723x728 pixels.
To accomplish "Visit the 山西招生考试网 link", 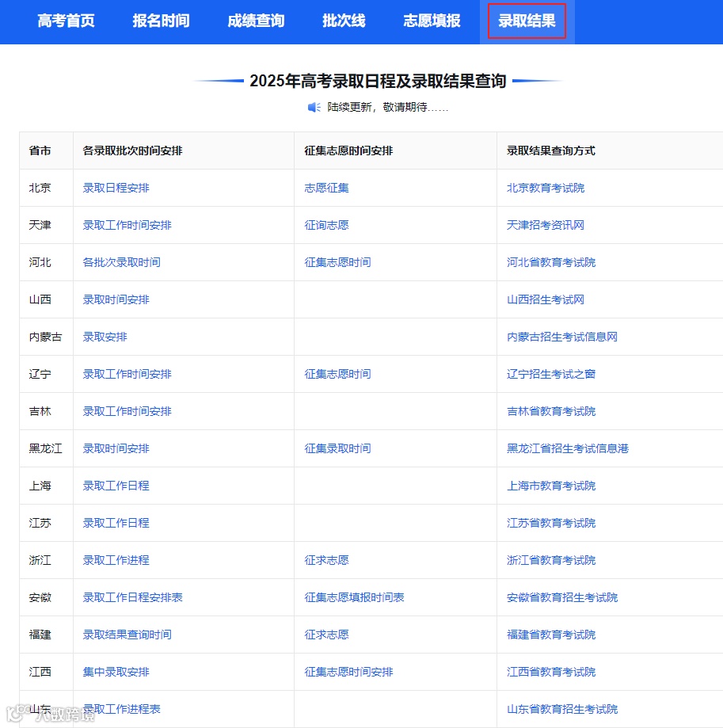I will click(546, 299).
